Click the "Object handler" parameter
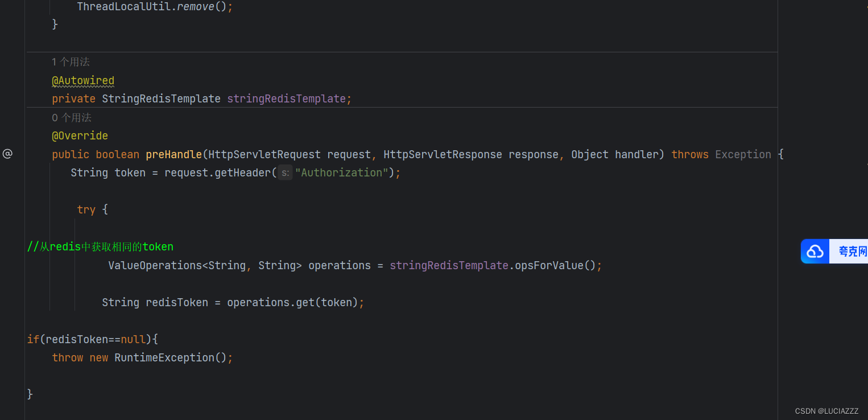868x420 pixels. point(615,154)
